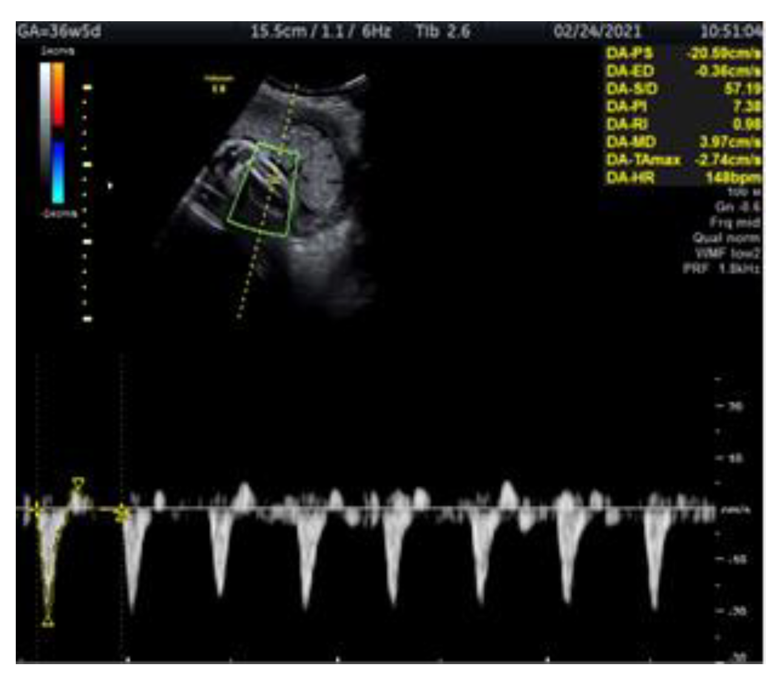Select the DA-S/D ratio label
784x686 pixels.
632,89
